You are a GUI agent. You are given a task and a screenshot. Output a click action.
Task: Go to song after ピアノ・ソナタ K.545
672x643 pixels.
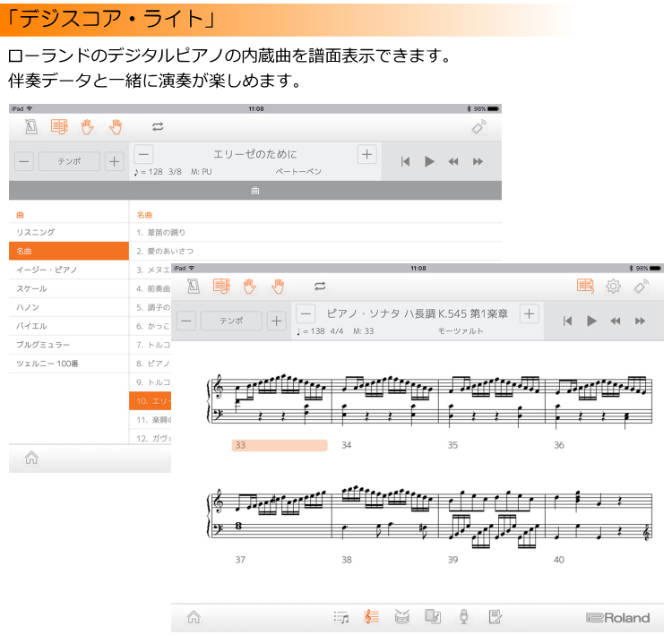(530, 313)
